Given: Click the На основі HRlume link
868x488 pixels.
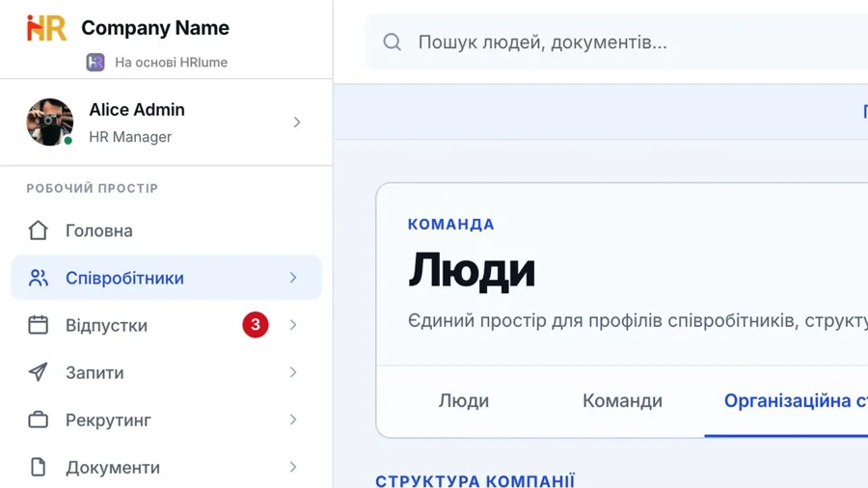Looking at the screenshot, I should coord(171,62).
